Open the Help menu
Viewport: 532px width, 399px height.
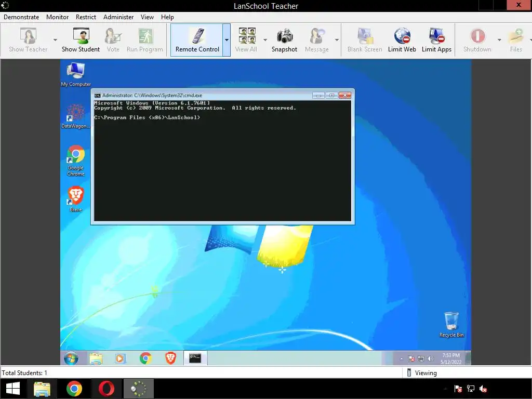[167, 17]
